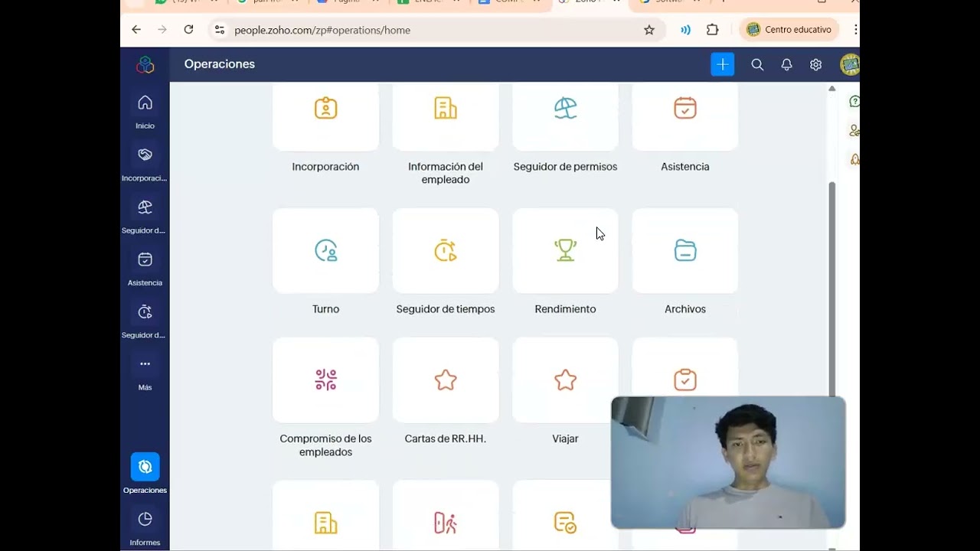This screenshot has height=551, width=980.
Task: Click the site info icon in address bar
Action: click(x=220, y=30)
